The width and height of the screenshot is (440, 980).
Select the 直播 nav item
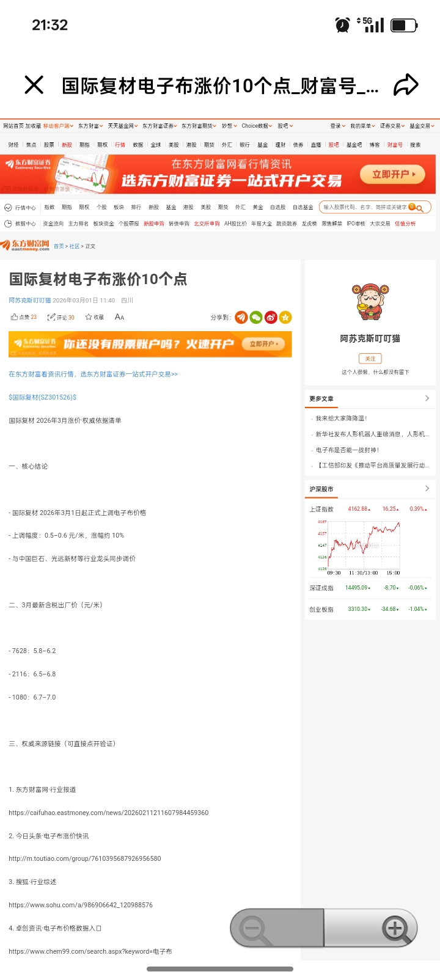point(316,145)
